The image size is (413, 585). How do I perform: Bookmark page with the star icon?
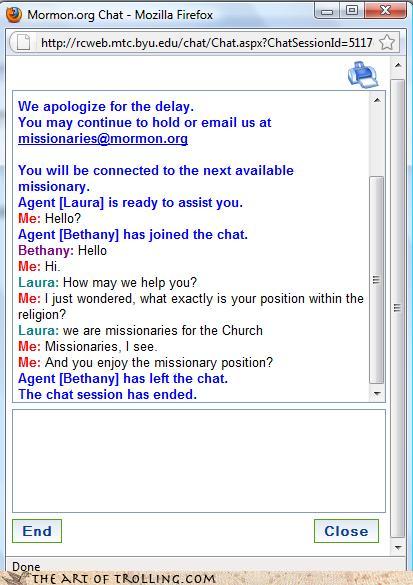pyautogui.click(x=387, y=43)
